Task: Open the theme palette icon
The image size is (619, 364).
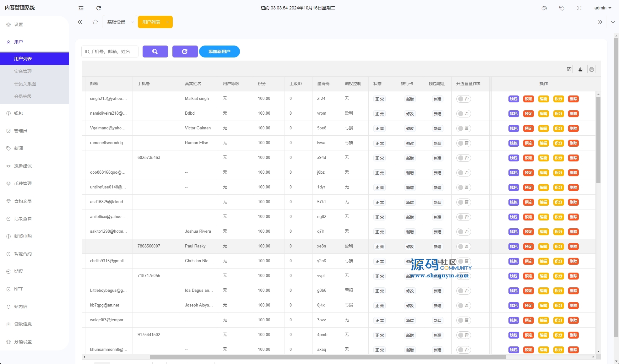Action: [x=544, y=8]
